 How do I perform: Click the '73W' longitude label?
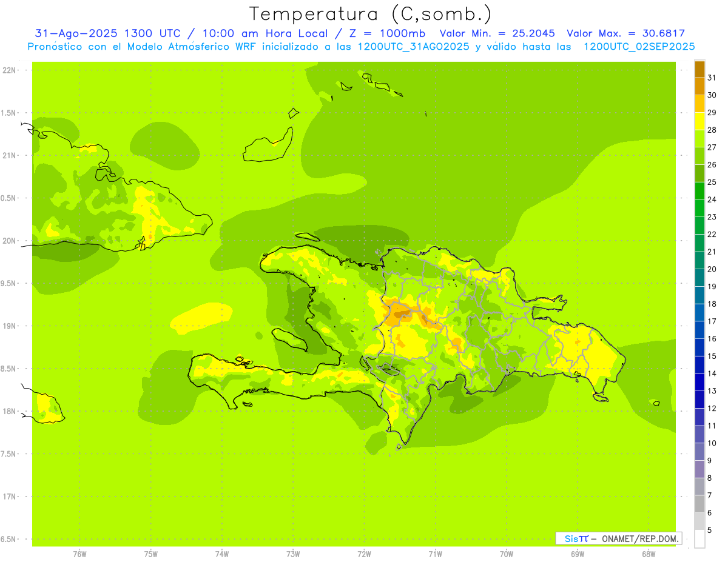[x=293, y=554]
